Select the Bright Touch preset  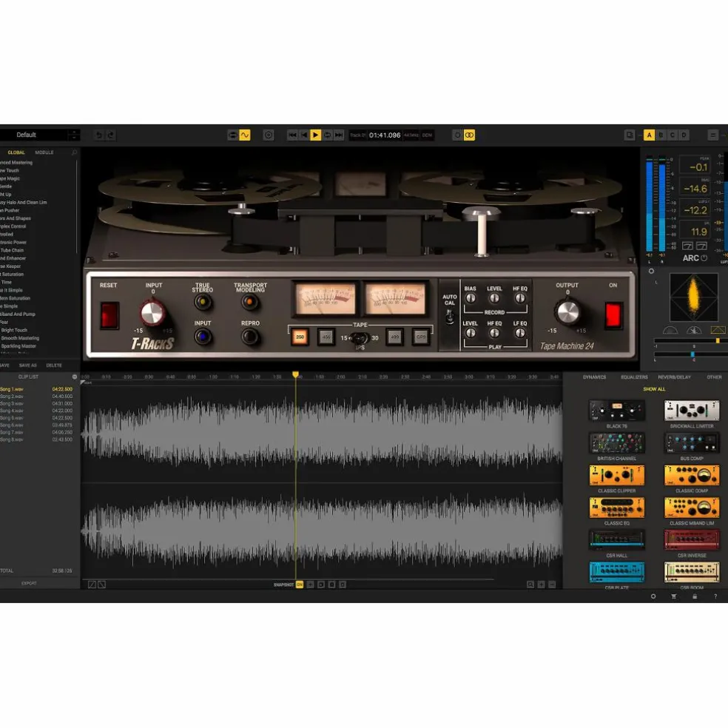pyautogui.click(x=14, y=330)
